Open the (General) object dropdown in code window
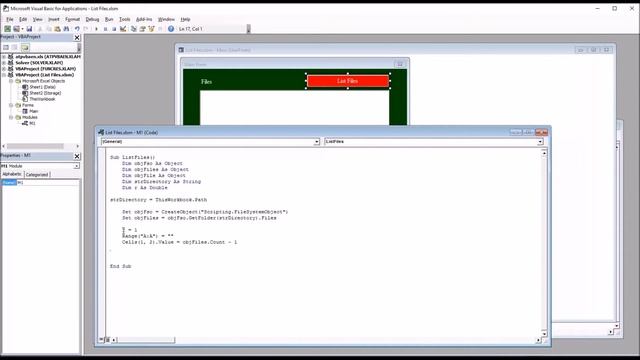Screen dimensions: 640x360 point(316,142)
